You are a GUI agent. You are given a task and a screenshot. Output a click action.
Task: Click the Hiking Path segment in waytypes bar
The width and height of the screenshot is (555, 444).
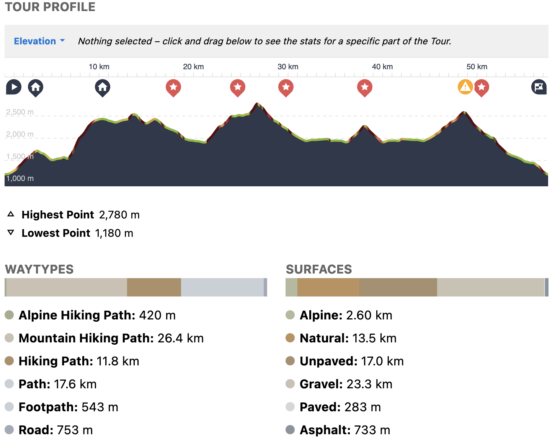click(x=154, y=287)
